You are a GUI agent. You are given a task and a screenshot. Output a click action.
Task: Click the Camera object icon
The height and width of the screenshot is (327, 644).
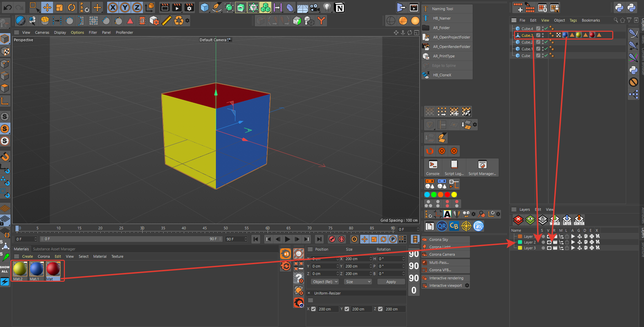(315, 7)
